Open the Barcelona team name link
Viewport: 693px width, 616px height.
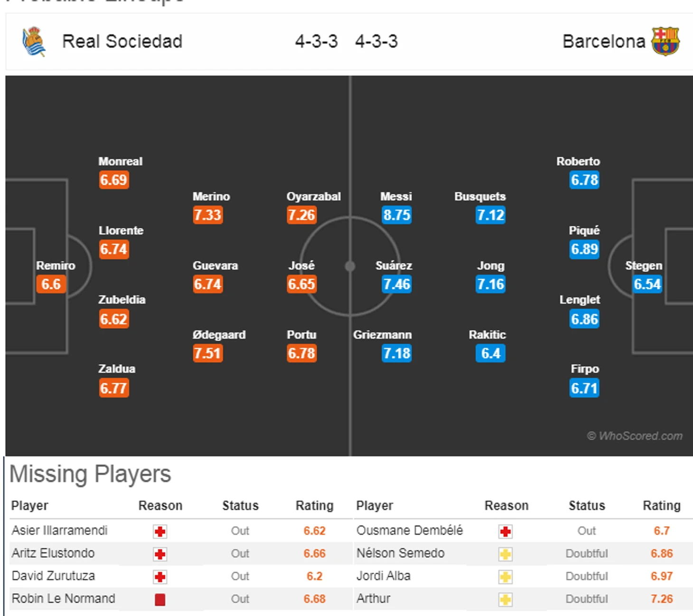click(x=603, y=42)
